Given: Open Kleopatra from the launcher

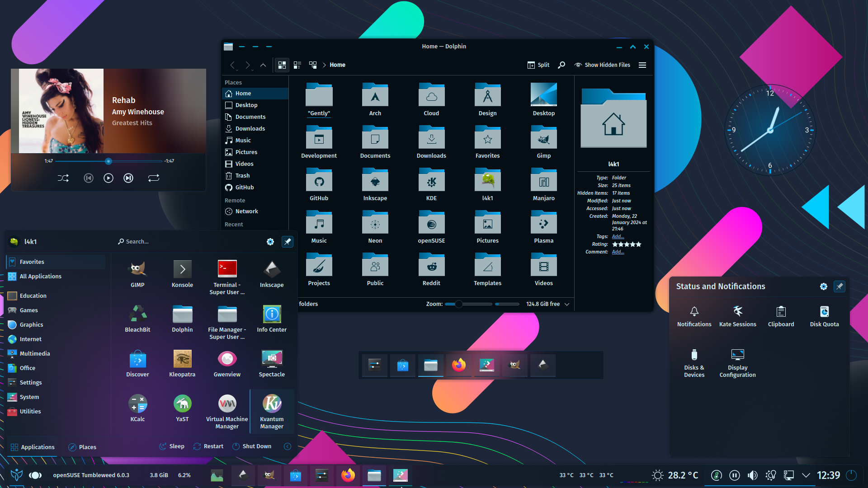Looking at the screenshot, I should point(182,364).
